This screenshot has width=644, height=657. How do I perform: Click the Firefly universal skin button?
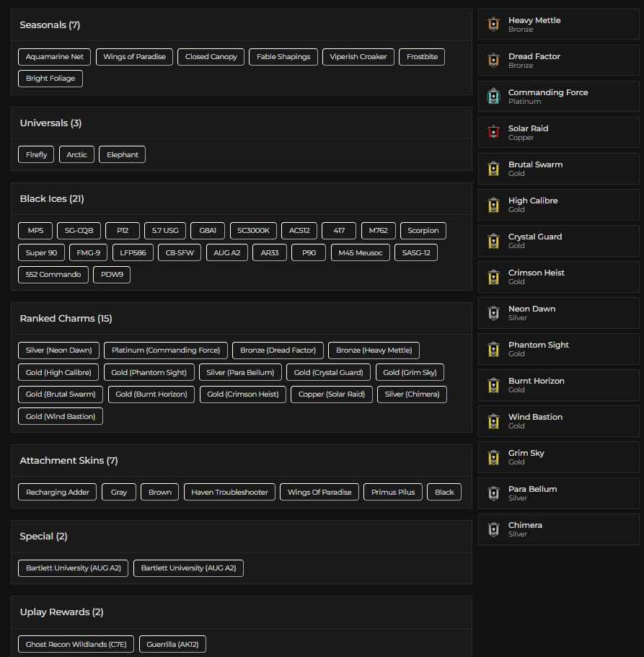35,154
